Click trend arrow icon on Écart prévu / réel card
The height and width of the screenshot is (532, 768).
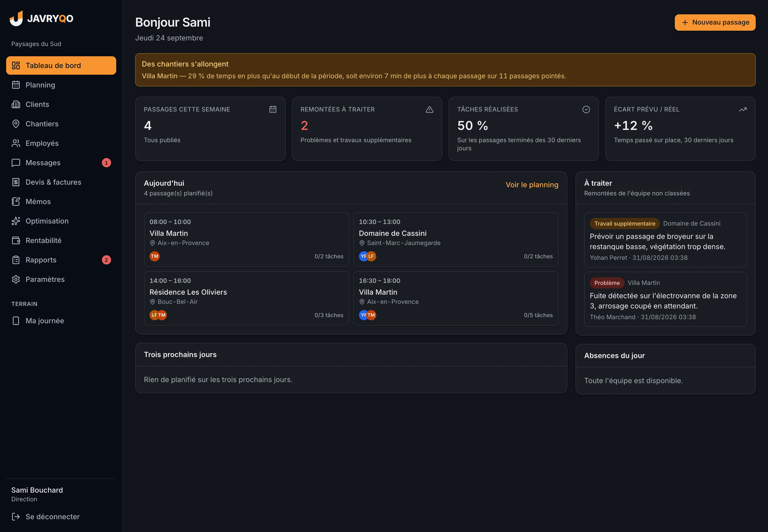pos(743,109)
